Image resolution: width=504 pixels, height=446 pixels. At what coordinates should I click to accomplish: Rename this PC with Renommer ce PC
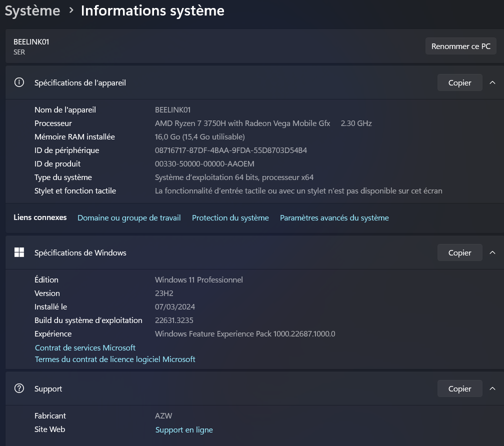[460, 46]
